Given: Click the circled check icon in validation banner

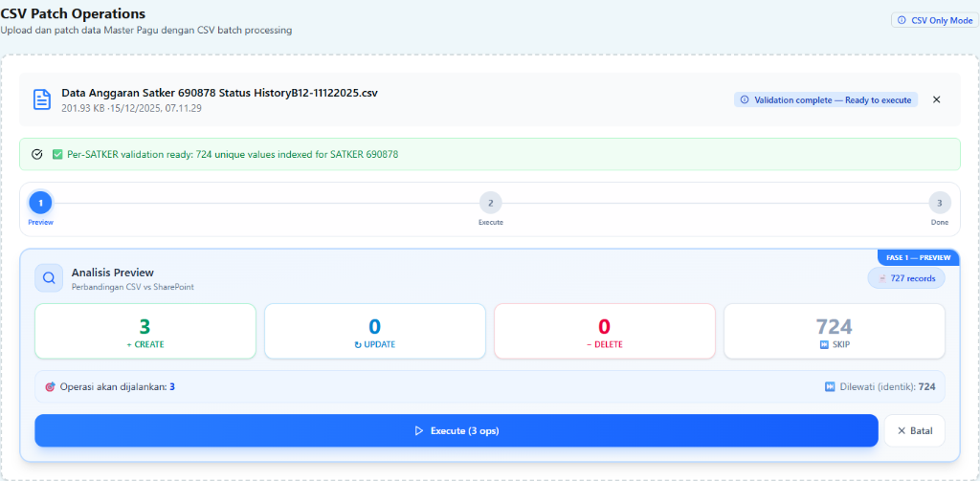Looking at the screenshot, I should (37, 154).
